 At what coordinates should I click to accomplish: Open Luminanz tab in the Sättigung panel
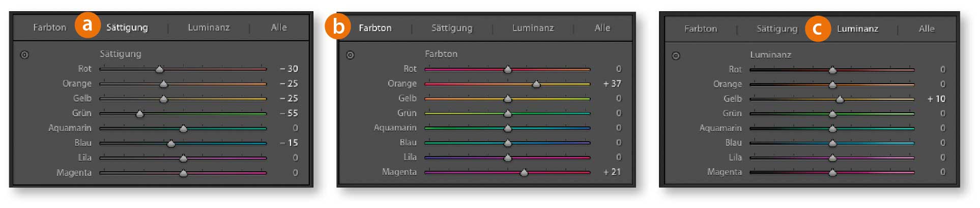209,28
